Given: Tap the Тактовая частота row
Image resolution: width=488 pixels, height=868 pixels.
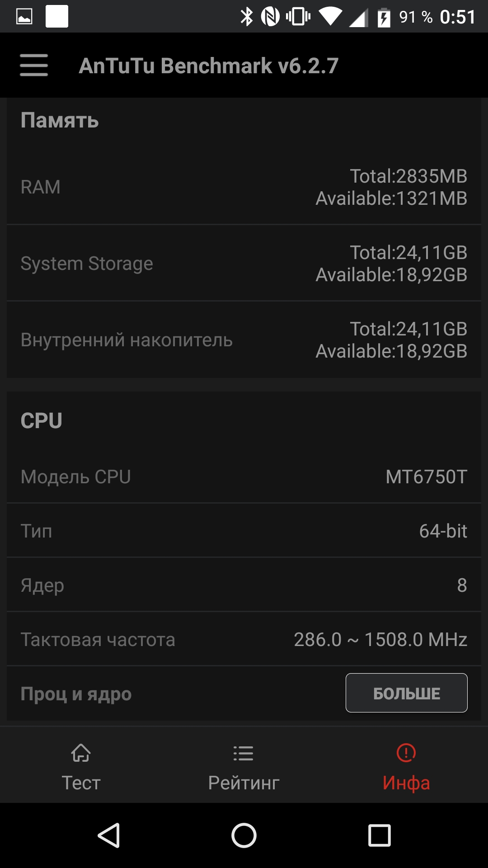Looking at the screenshot, I should click(x=244, y=640).
